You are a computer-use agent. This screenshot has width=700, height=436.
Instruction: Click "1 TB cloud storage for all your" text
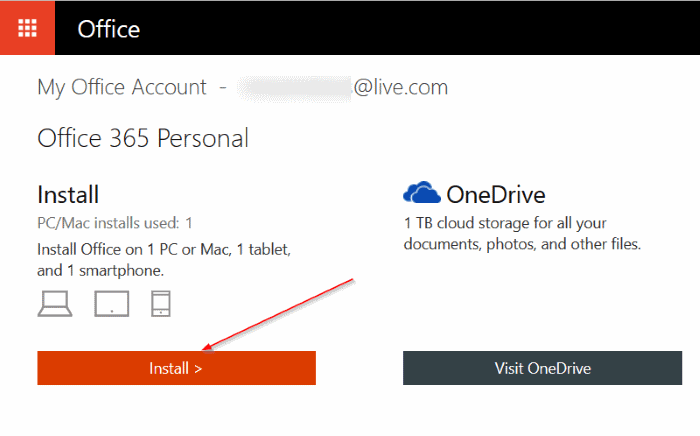click(505, 223)
